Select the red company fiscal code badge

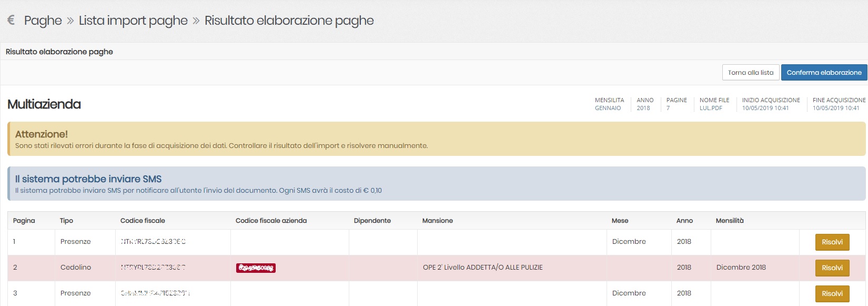(x=256, y=268)
